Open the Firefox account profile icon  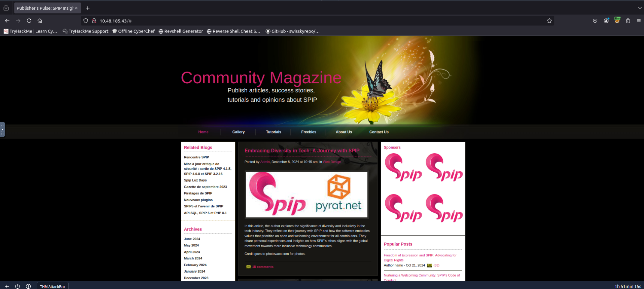(606, 21)
